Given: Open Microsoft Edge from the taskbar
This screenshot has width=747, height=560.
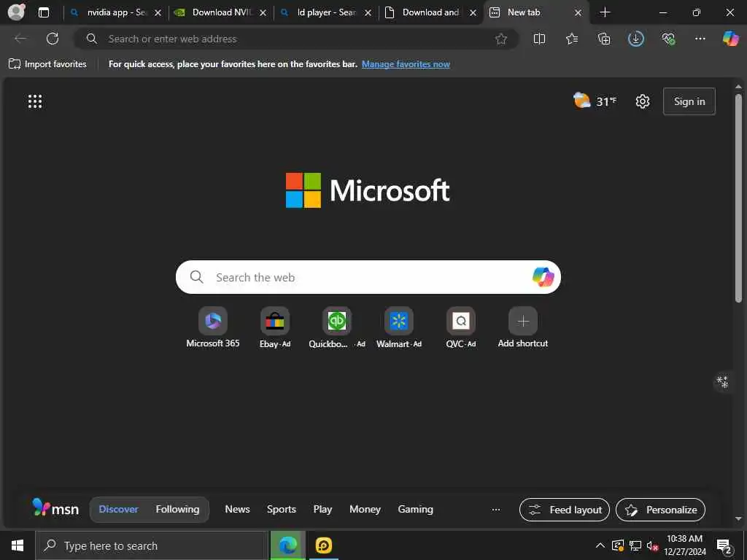Looking at the screenshot, I should pyautogui.click(x=287, y=545).
